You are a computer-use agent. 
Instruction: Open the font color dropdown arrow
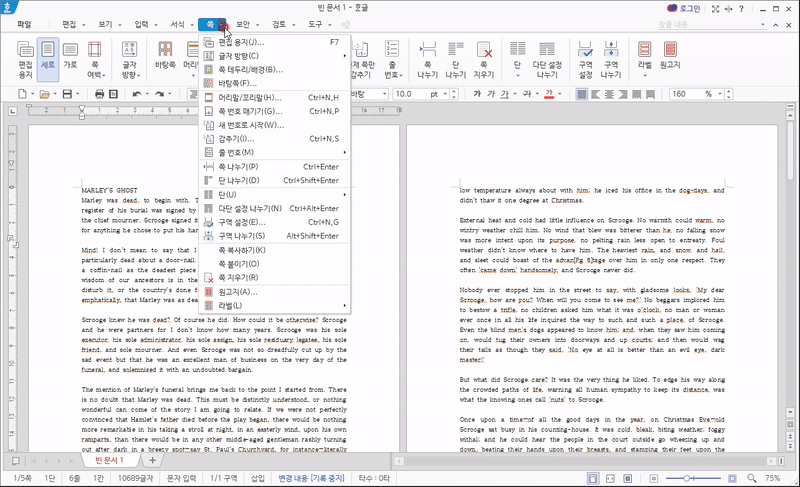tap(560, 94)
